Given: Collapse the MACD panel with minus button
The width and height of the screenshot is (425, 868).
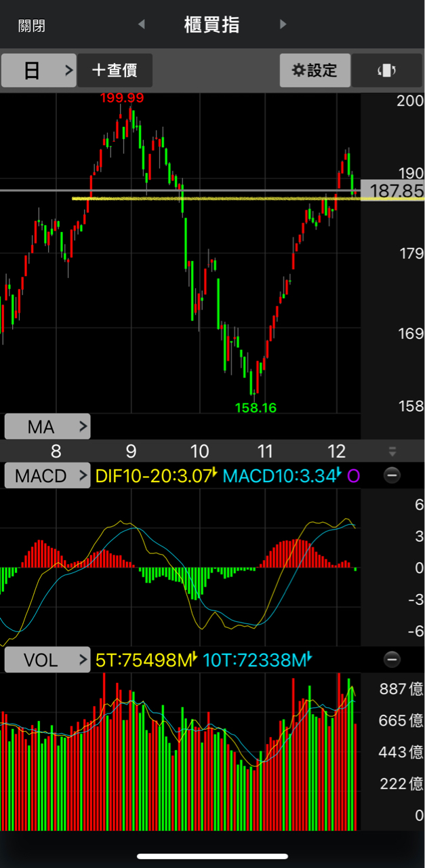Looking at the screenshot, I should click(392, 476).
